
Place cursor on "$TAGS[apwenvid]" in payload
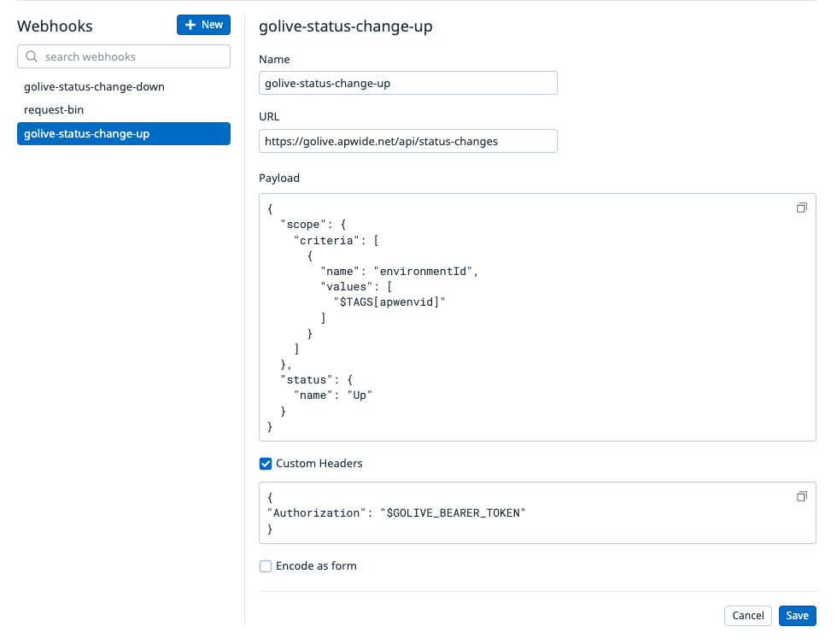(x=389, y=302)
